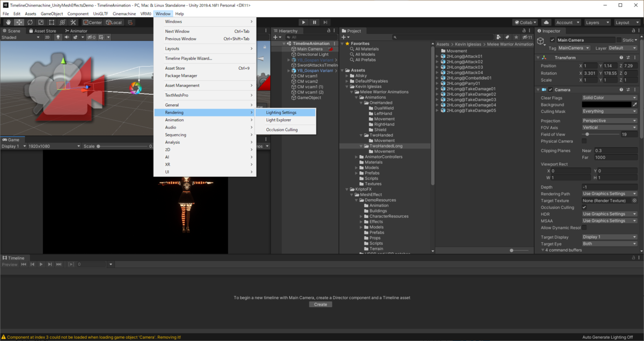Open Camera component help icon
Image resolution: width=644 pixels, height=341 pixels.
(x=621, y=90)
